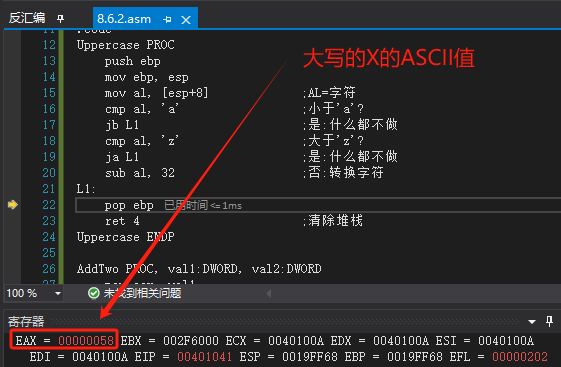Click the 寄存器 panel title
The image size is (561, 367).
(x=26, y=321)
